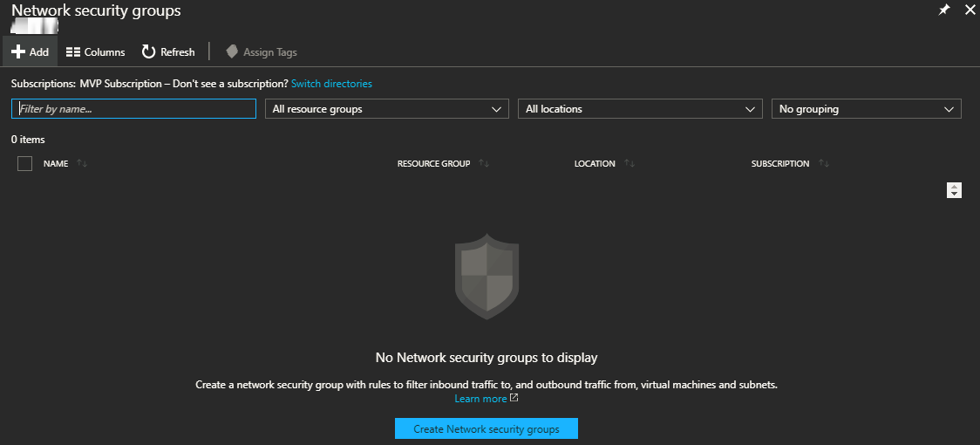
Task: Tick the select-all checkbox beside NAME
Action: click(25, 163)
